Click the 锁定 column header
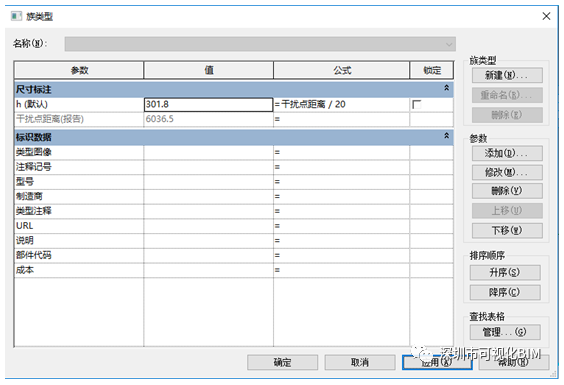 pos(432,70)
